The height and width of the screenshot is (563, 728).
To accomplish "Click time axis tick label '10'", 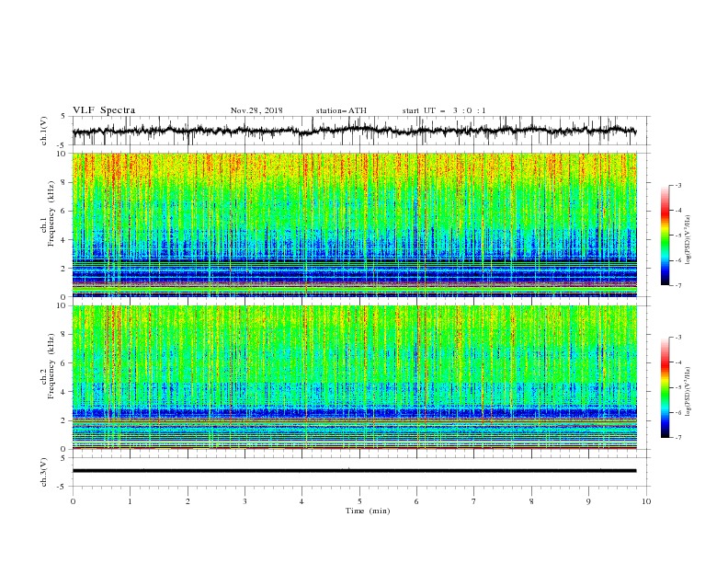I will [x=646, y=501].
